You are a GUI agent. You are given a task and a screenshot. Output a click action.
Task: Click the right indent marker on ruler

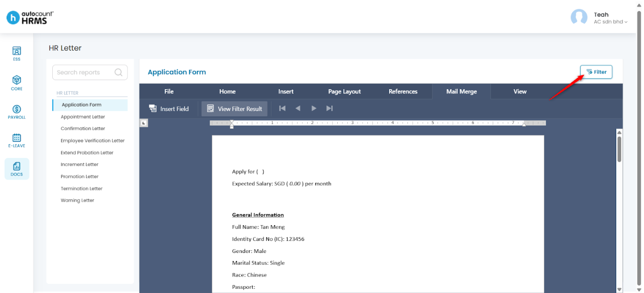[524, 124]
